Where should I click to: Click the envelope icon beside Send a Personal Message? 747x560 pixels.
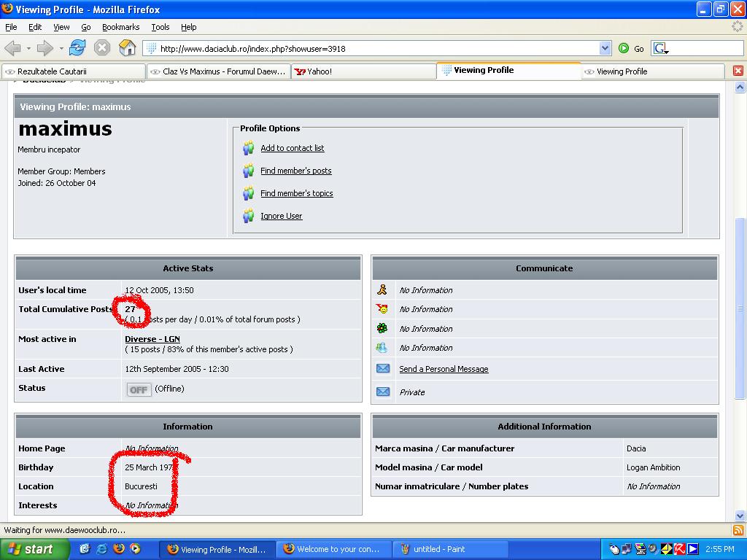(383, 369)
